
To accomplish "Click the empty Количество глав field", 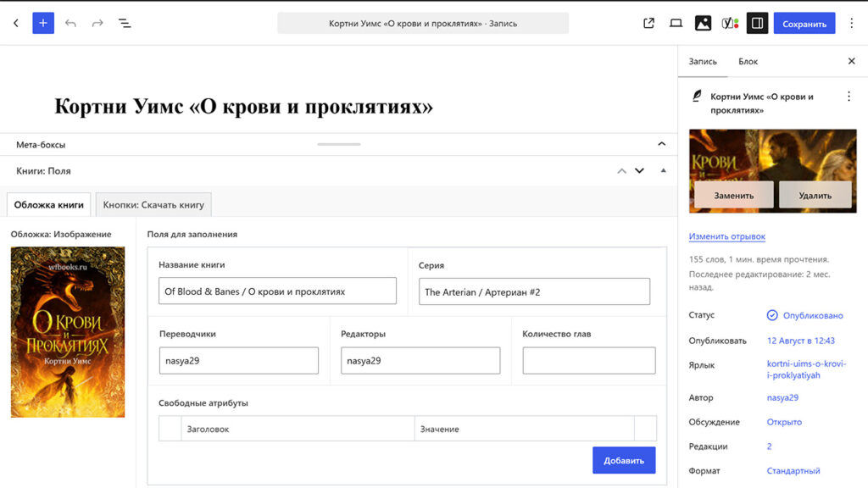I will click(x=589, y=361).
